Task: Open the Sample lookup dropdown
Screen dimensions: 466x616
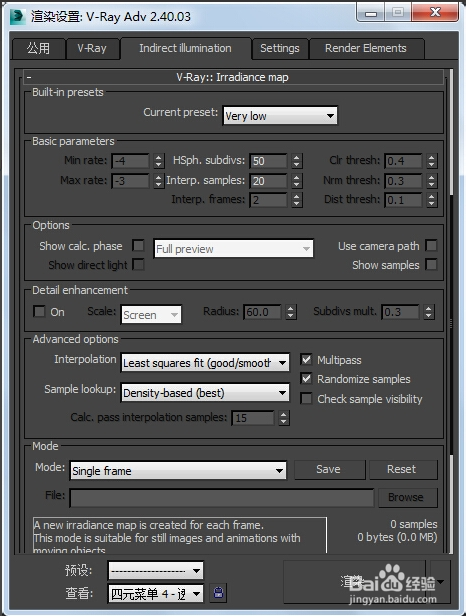Action: point(205,392)
